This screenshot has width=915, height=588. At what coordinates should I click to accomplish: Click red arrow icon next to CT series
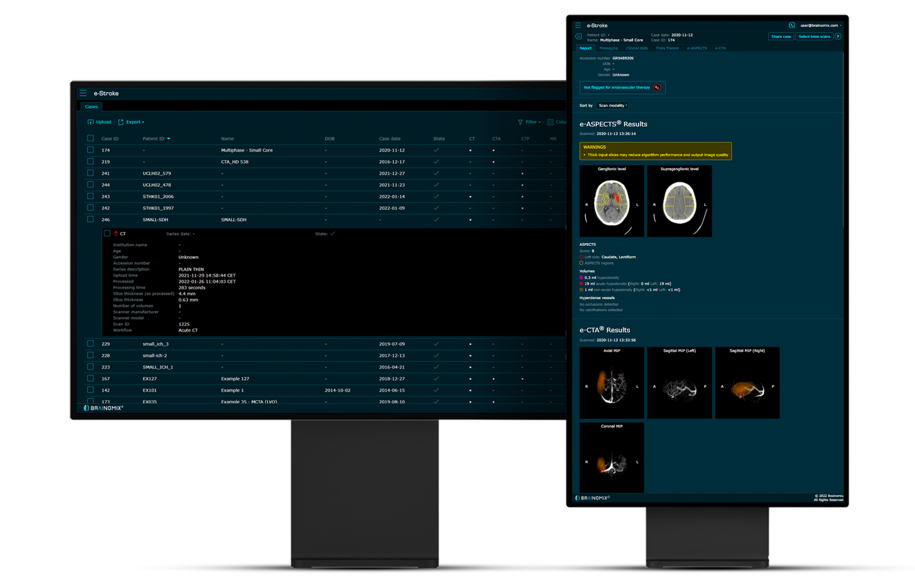click(116, 234)
